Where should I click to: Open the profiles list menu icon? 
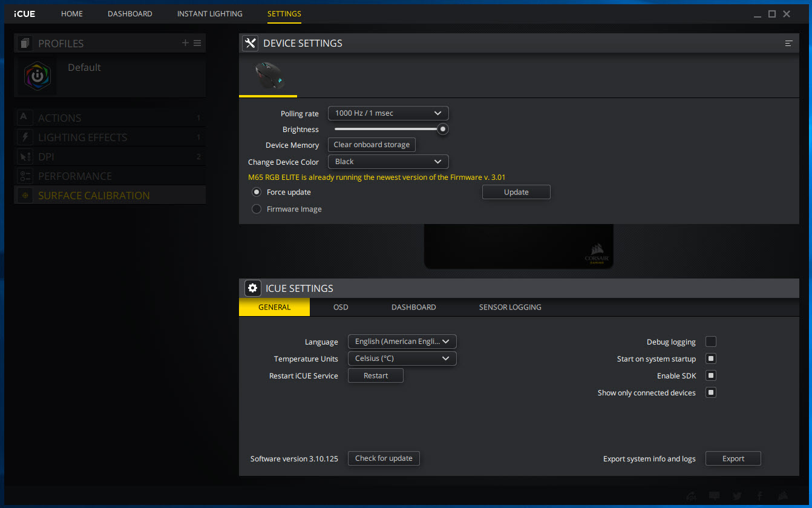(x=197, y=43)
